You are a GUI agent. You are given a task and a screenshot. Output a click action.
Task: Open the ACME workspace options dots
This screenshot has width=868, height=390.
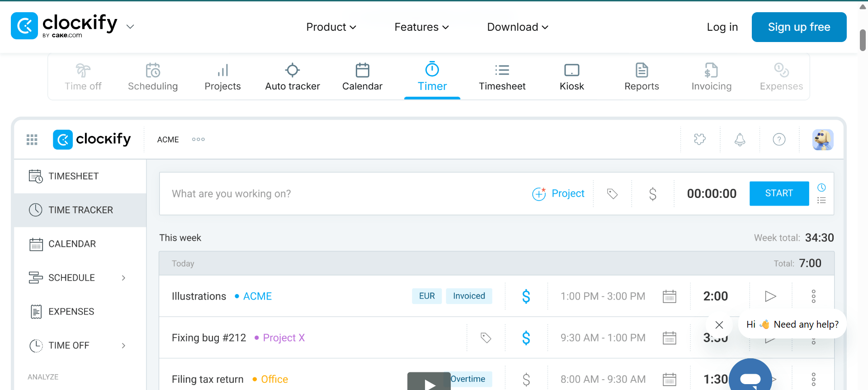coord(198,140)
